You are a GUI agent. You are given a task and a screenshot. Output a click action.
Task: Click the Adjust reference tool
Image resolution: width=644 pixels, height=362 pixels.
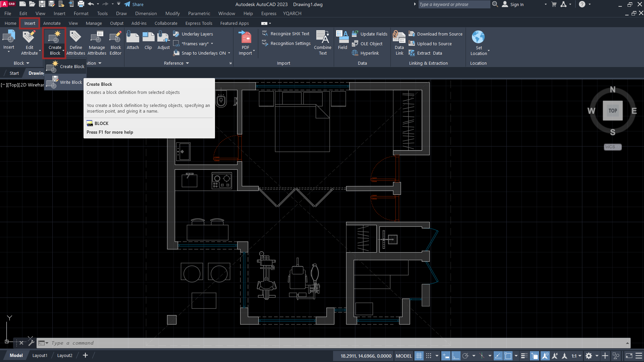164,40
